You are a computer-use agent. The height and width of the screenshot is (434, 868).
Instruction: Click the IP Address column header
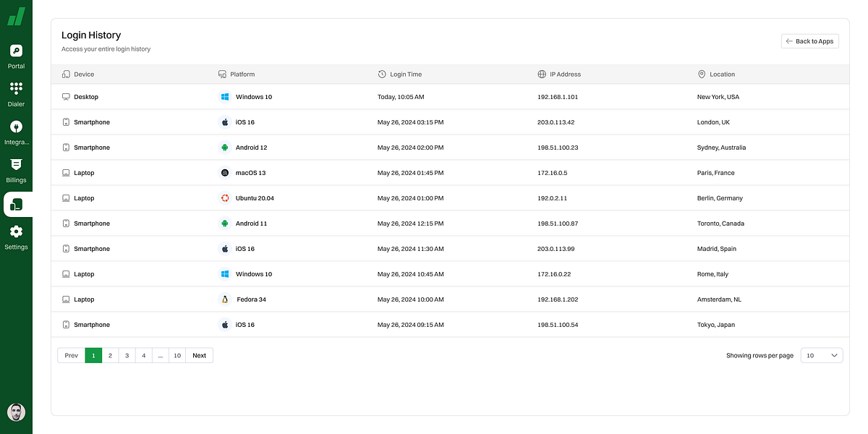click(x=559, y=75)
